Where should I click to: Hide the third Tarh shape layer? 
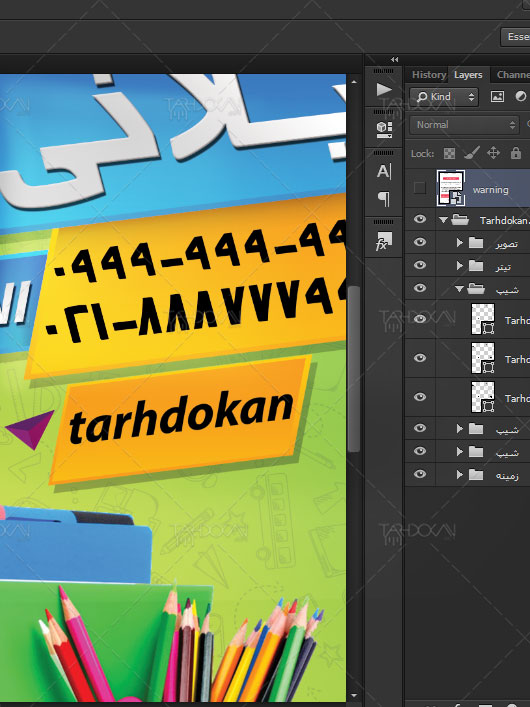[420, 397]
